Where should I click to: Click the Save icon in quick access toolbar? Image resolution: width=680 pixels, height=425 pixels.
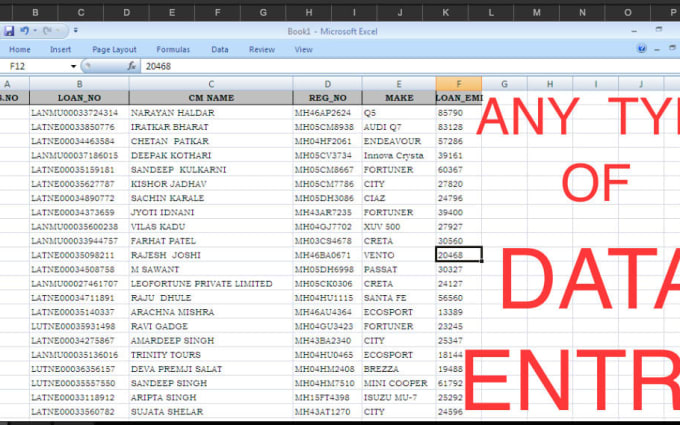[9, 31]
